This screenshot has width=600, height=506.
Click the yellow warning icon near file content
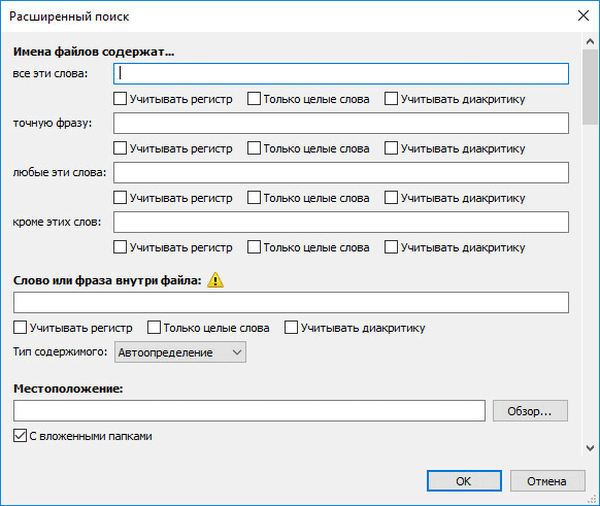tap(215, 280)
